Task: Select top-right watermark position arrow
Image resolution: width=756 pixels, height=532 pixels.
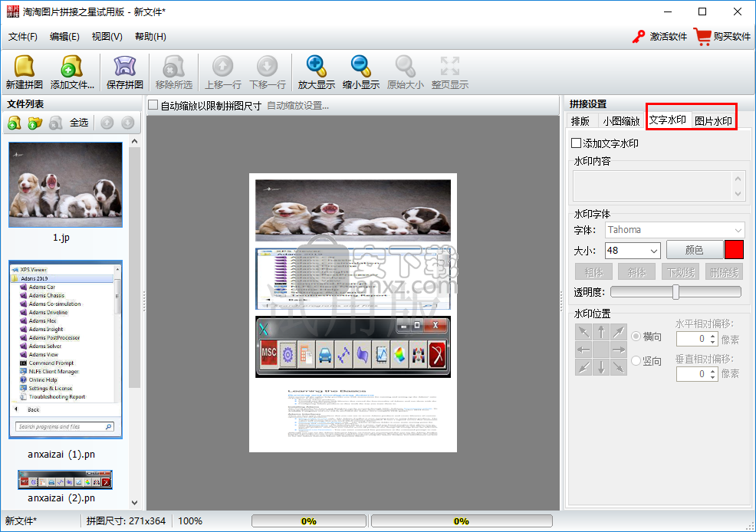Action: [619, 332]
